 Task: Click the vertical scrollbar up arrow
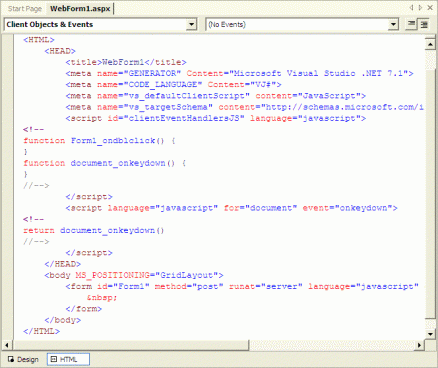click(430, 44)
